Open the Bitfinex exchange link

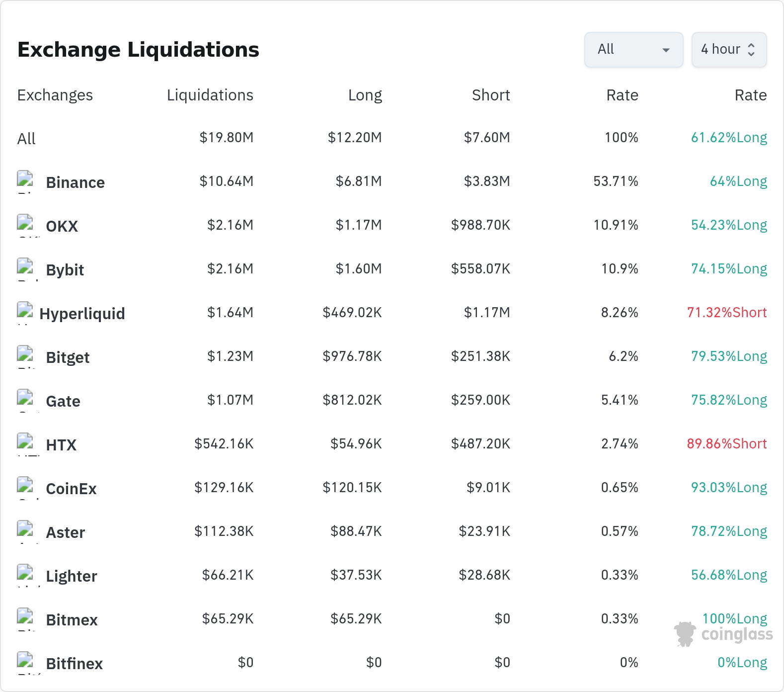pyautogui.click(x=74, y=664)
